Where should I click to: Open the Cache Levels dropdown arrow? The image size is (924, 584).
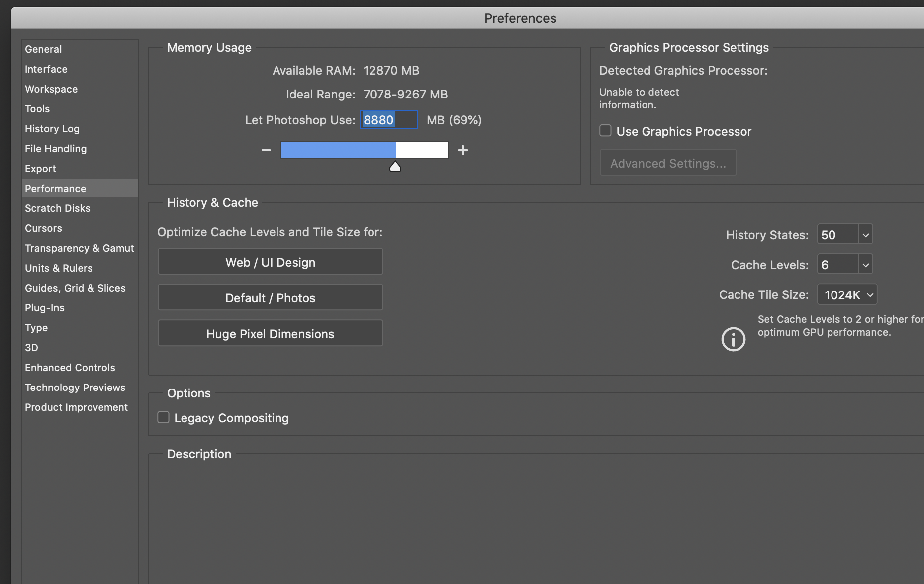click(x=865, y=265)
